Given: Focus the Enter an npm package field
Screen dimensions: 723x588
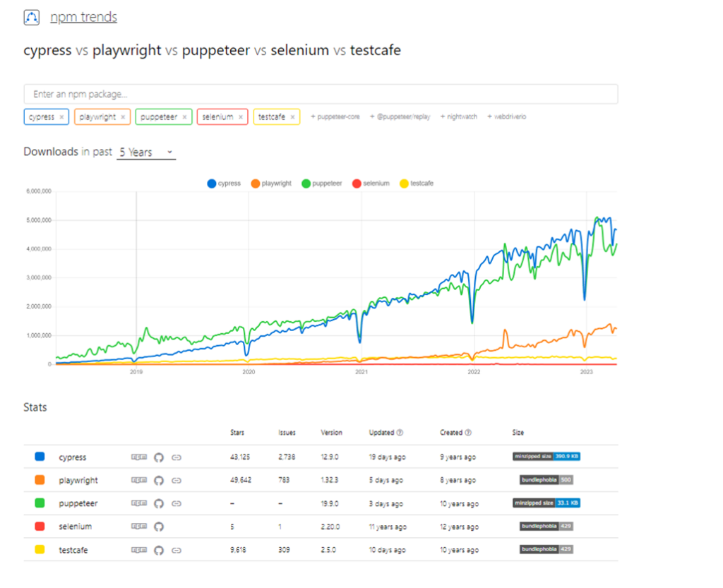Looking at the screenshot, I should 321,94.
